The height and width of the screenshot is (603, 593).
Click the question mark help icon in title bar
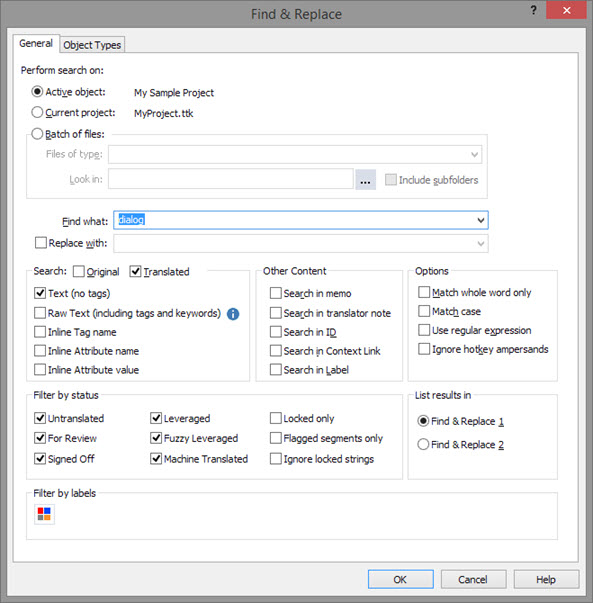pos(533,10)
